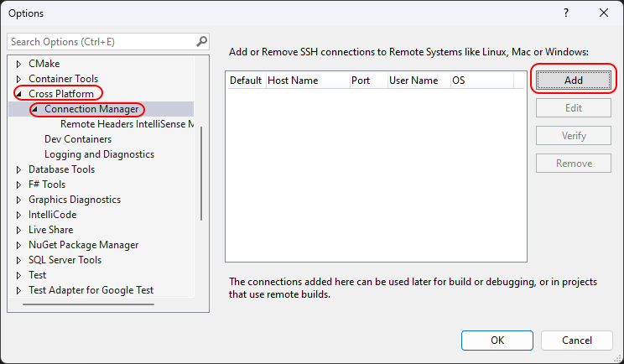
Task: Select Test Adapter for Google Test
Action: 91,290
